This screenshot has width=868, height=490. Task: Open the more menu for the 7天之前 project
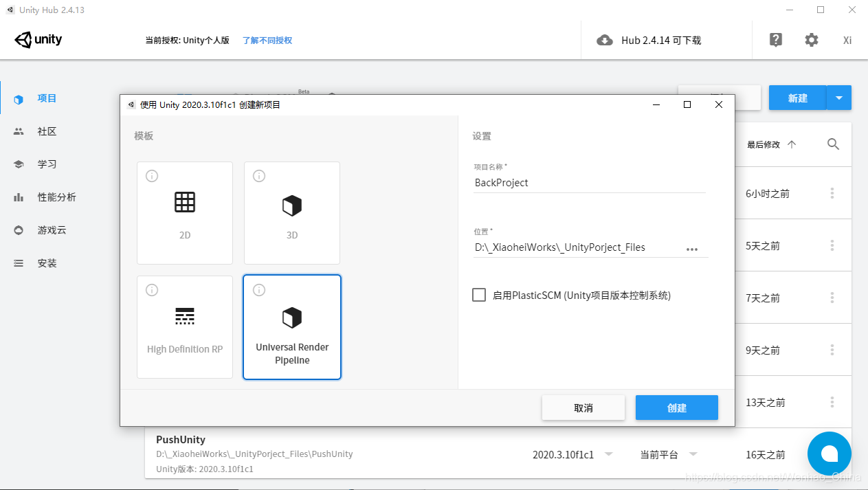click(832, 298)
